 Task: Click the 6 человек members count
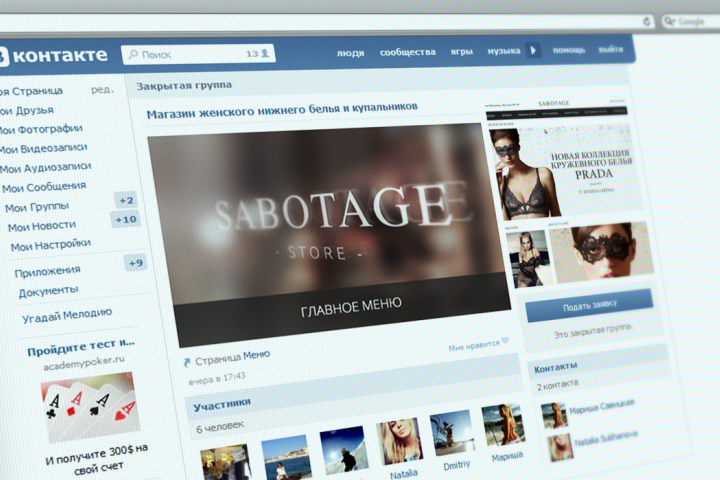[220, 427]
